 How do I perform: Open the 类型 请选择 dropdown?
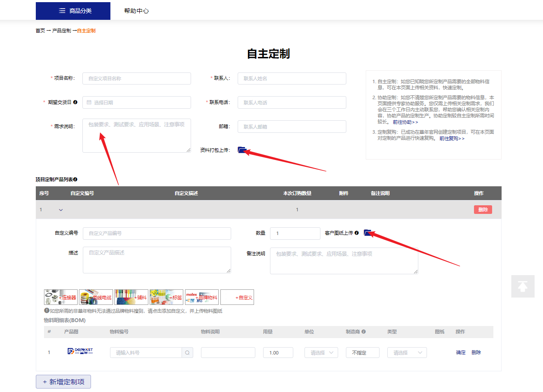tap(407, 353)
